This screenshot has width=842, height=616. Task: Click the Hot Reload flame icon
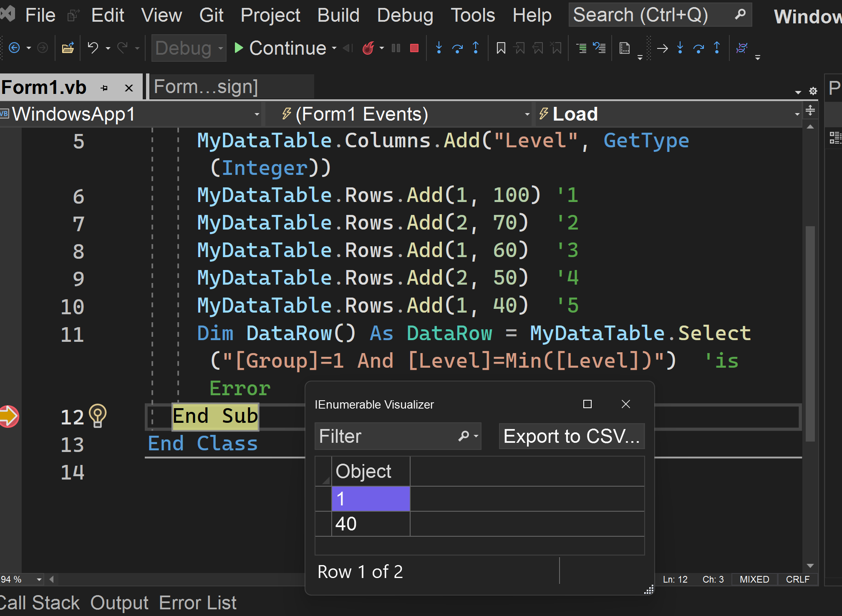[368, 48]
